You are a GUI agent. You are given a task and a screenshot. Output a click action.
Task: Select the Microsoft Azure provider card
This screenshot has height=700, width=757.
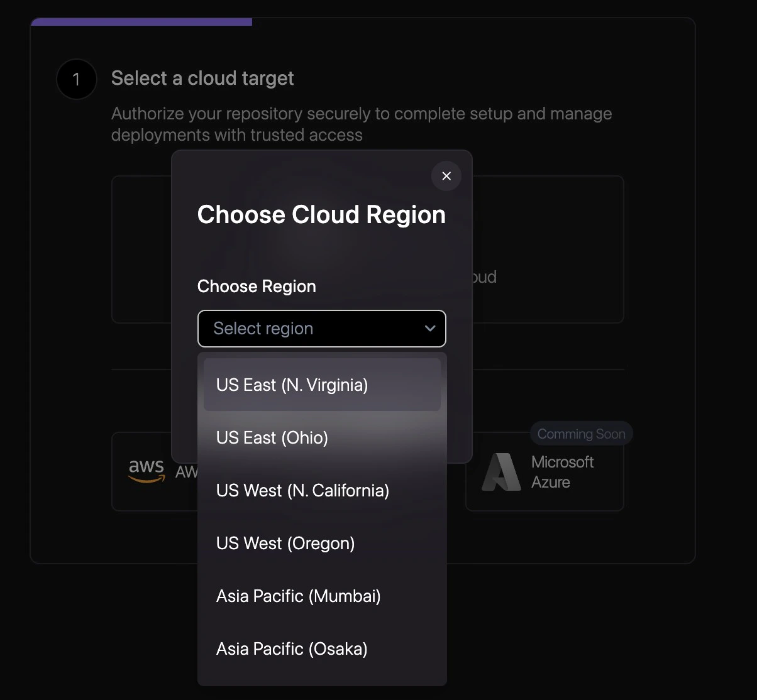pos(544,471)
